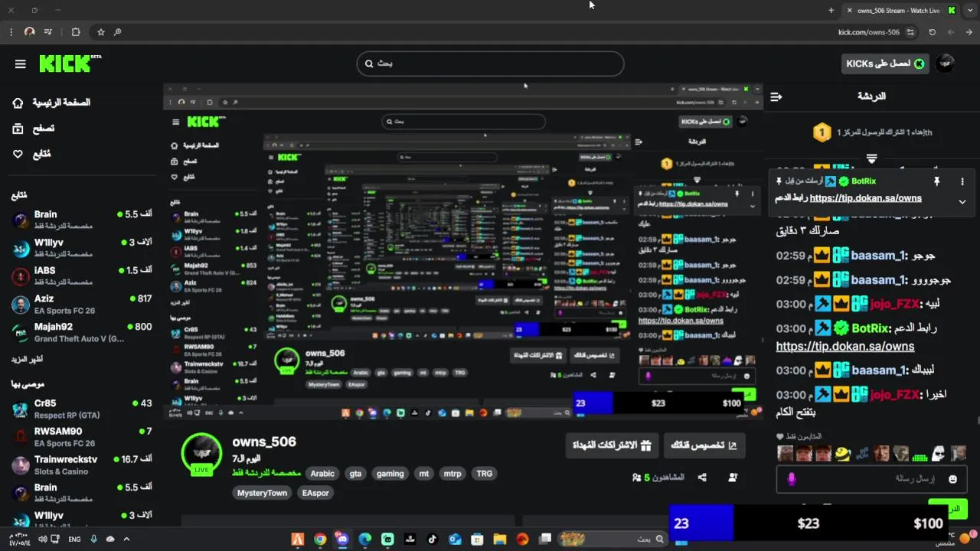Click the stream video player
Screen dimensions: 980x551
click(463, 251)
